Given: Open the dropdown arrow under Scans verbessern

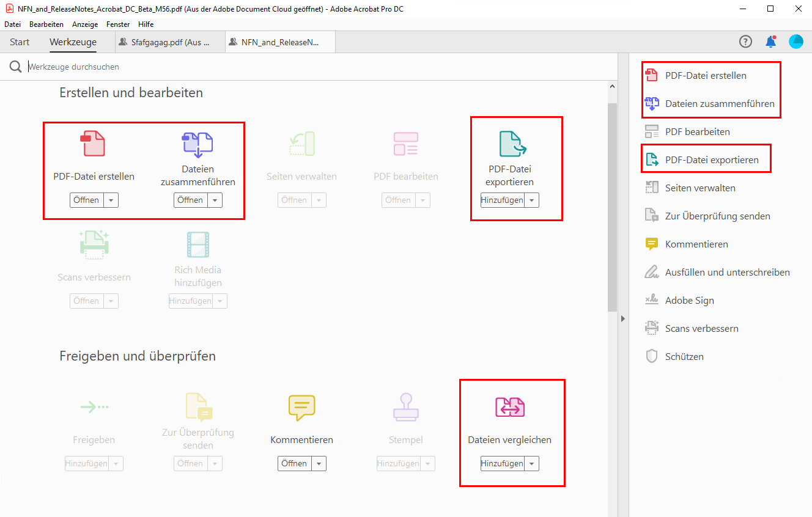Looking at the screenshot, I should tap(111, 301).
